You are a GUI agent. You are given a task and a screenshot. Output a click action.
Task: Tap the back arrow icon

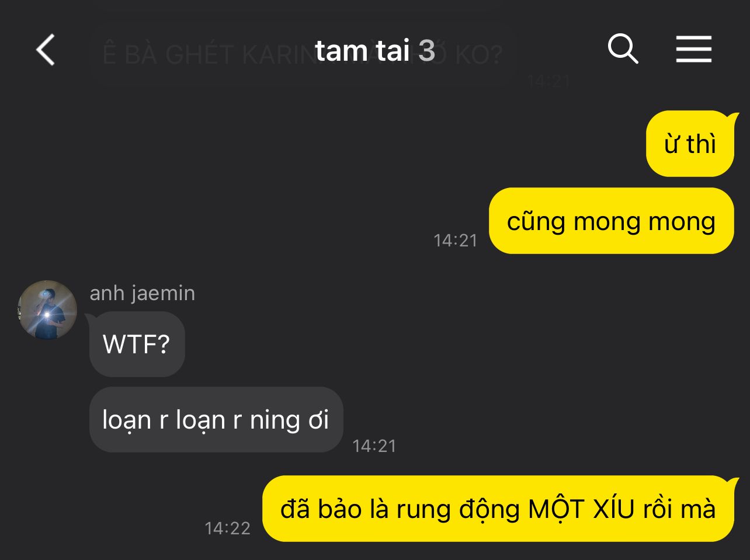tap(46, 50)
